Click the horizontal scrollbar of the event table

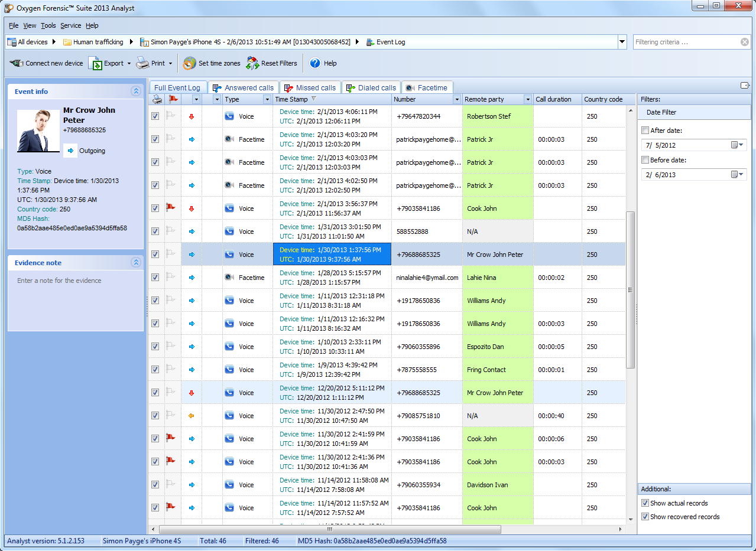pos(329,529)
